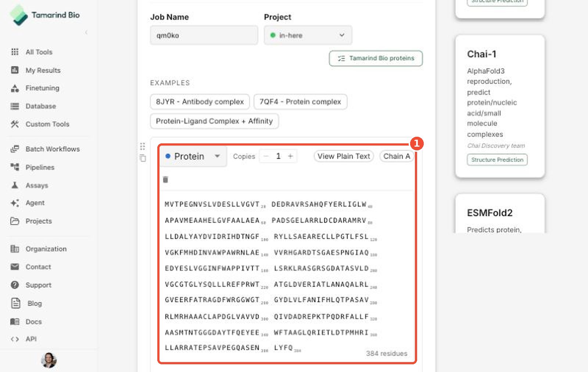Go to Finetuning section
Viewport: 588px width, 372px height.
pos(42,88)
